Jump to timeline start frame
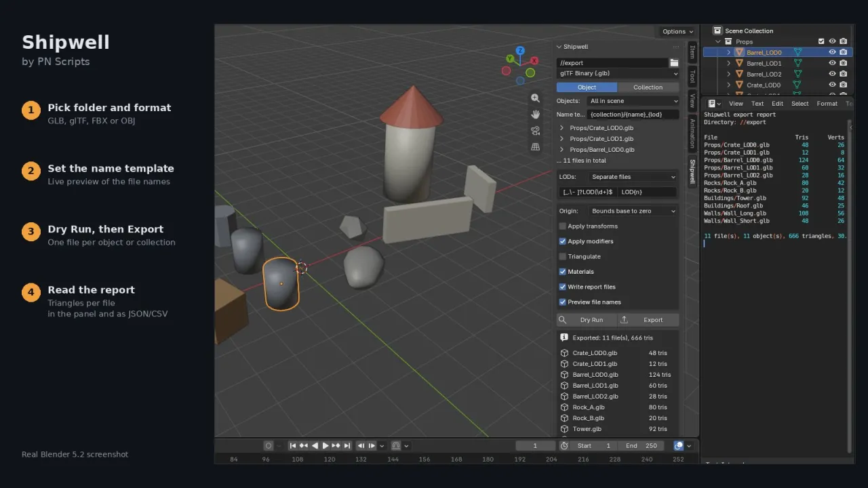868x488 pixels. tap(293, 445)
